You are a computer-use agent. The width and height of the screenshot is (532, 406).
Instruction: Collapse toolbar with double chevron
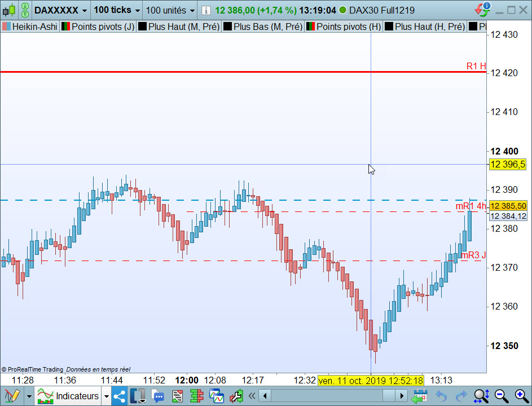[x=252, y=396]
